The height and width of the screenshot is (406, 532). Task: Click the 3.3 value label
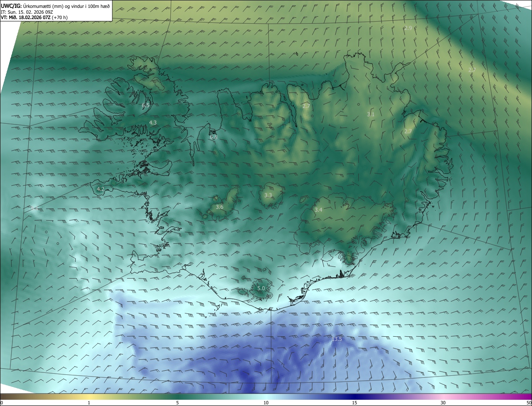[268, 196]
